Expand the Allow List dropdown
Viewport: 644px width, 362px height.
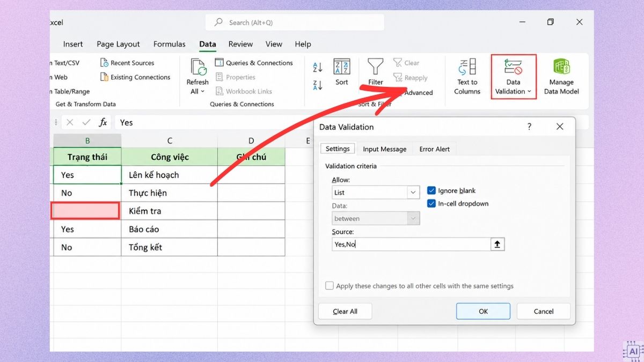click(x=413, y=192)
